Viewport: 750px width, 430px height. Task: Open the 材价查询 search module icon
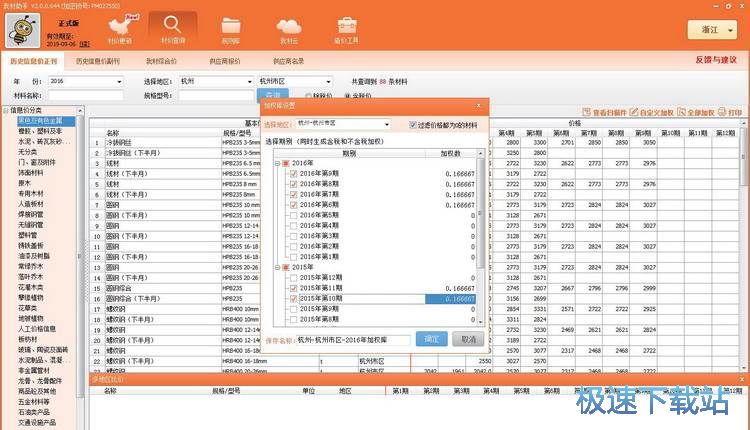coord(173,28)
